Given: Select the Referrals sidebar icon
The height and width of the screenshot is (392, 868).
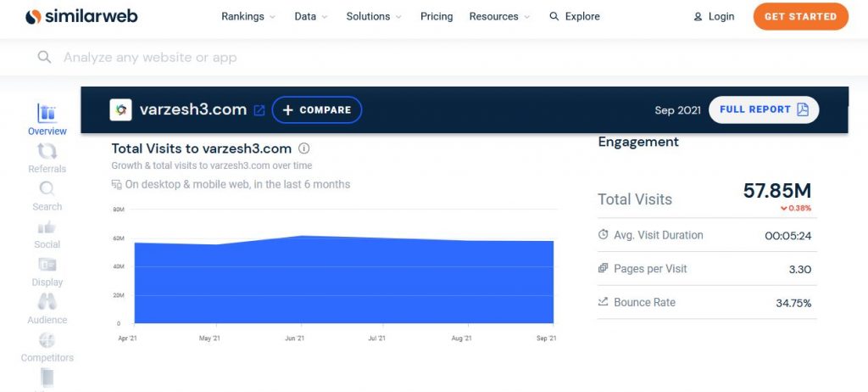Looking at the screenshot, I should click(47, 152).
